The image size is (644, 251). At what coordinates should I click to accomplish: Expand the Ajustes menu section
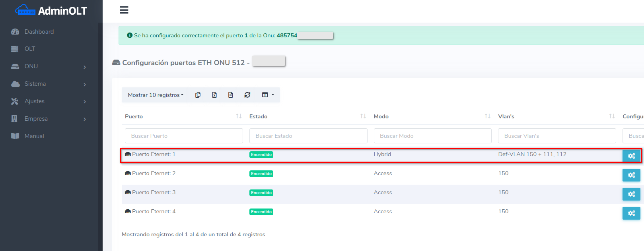click(49, 101)
